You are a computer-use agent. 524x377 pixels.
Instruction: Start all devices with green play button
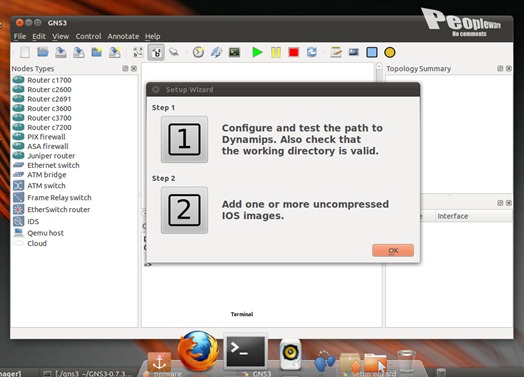257,52
